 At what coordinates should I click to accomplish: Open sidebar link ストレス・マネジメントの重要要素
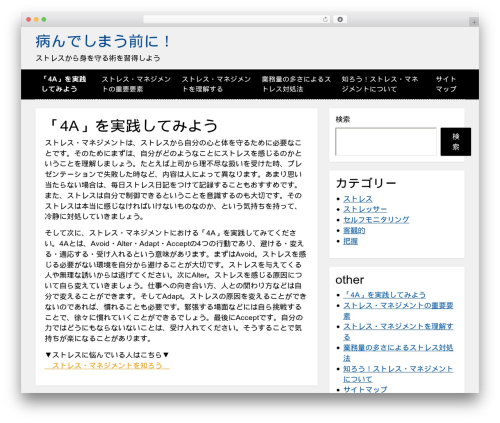click(x=398, y=311)
